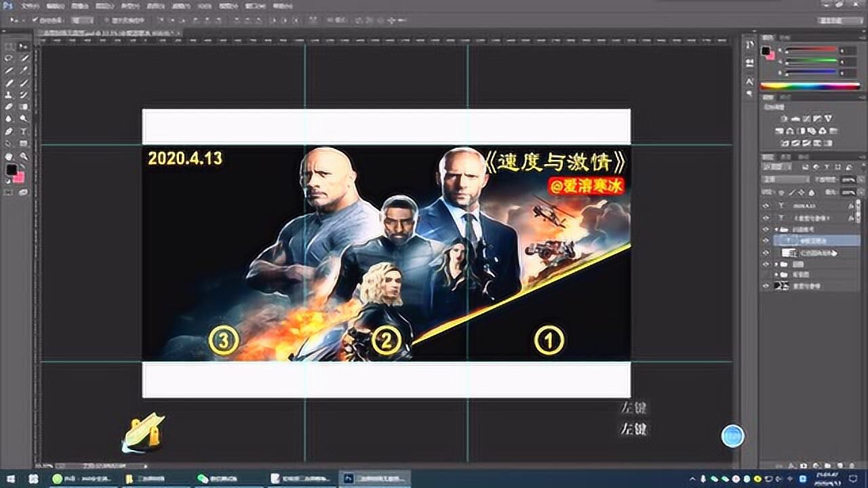Image resolution: width=868 pixels, height=488 pixels.
Task: Hide the bottom image layer
Action: (766, 286)
